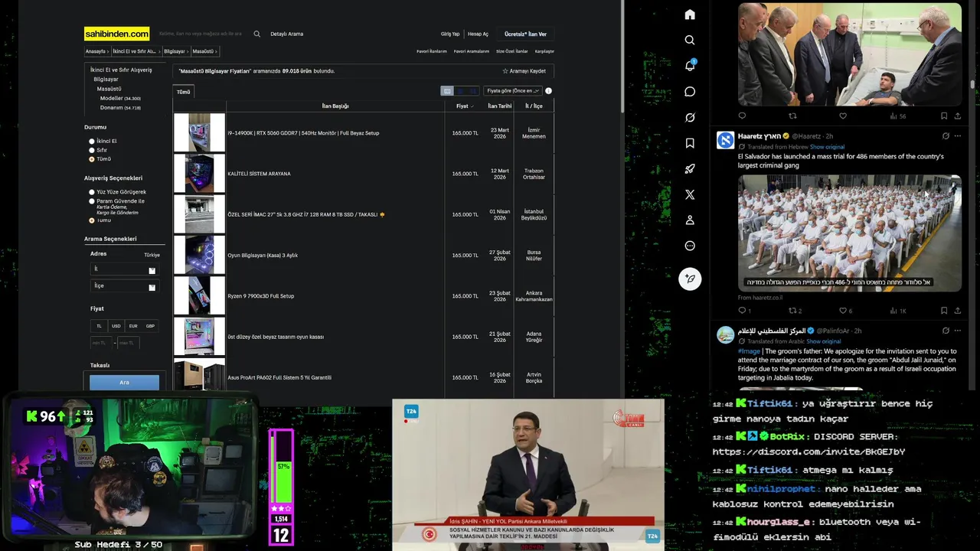This screenshot has height=551, width=980.
Task: Click Masaüstü breadcrumb
Action: 203,51
